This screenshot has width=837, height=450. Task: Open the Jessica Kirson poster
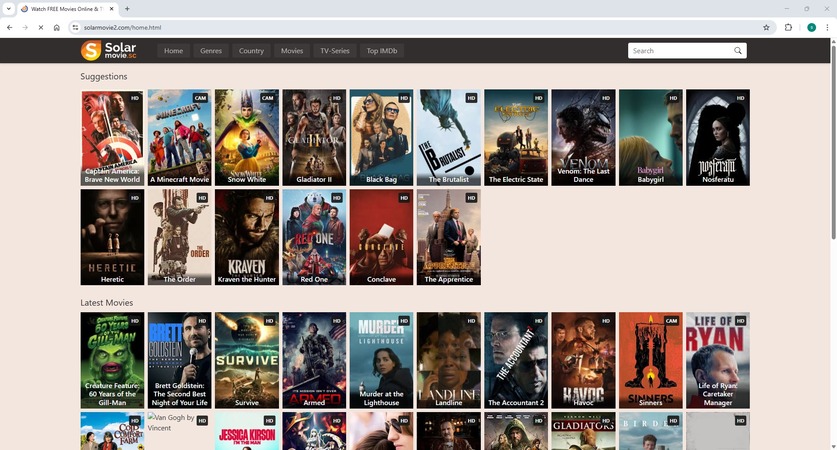pos(247,431)
